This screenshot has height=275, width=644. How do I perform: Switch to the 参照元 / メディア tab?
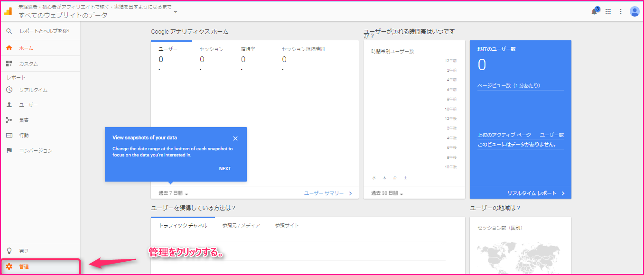[x=241, y=226]
